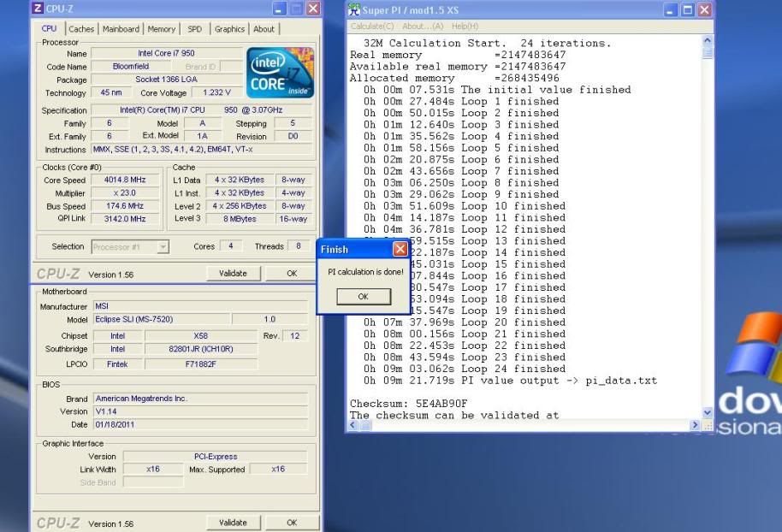
Task: Click Validate in upper CPU-Z window
Action: [233, 273]
